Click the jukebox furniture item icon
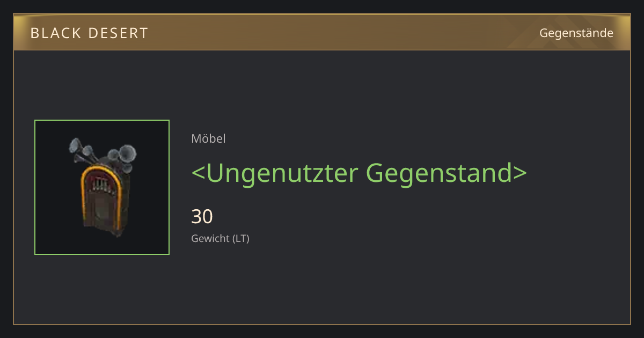This screenshot has height=338, width=644. pyautogui.click(x=102, y=187)
